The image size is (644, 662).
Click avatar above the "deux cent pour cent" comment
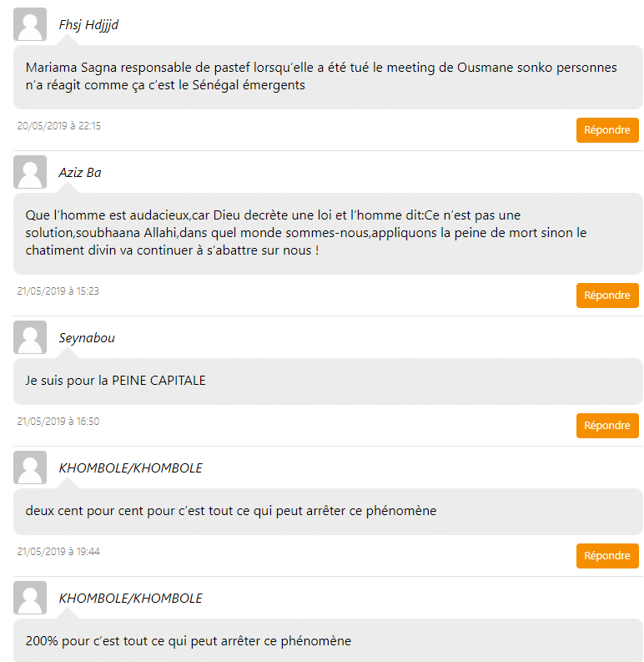(30, 467)
